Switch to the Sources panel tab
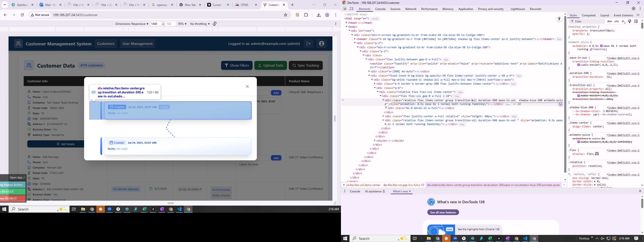This screenshot has height=242, width=644. point(395,9)
